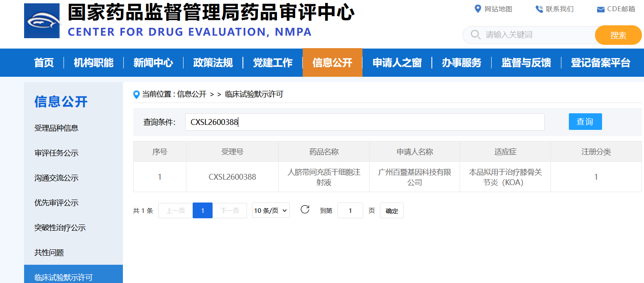This screenshot has height=283, width=644.
Task: Open 受理品种信息 in the sidebar
Action: pos(56,128)
